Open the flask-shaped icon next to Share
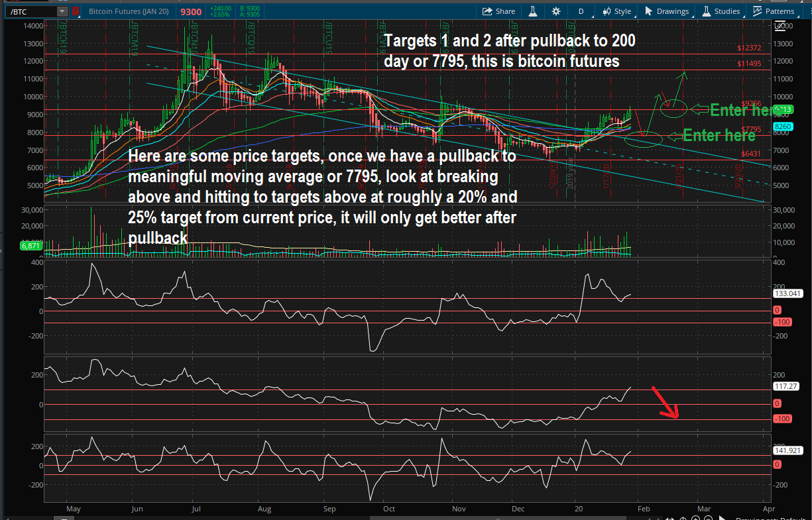Viewport: 812px width, 520px height. point(532,11)
